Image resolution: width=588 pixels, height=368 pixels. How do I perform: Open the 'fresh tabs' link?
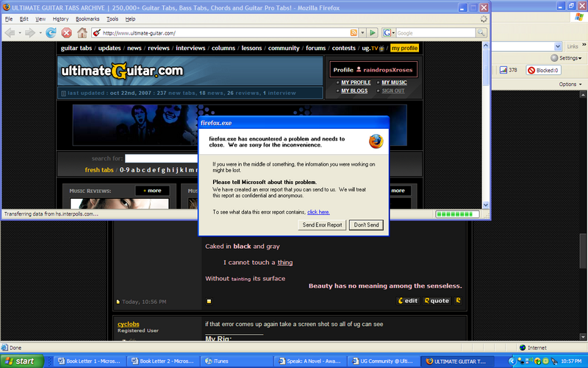click(99, 170)
